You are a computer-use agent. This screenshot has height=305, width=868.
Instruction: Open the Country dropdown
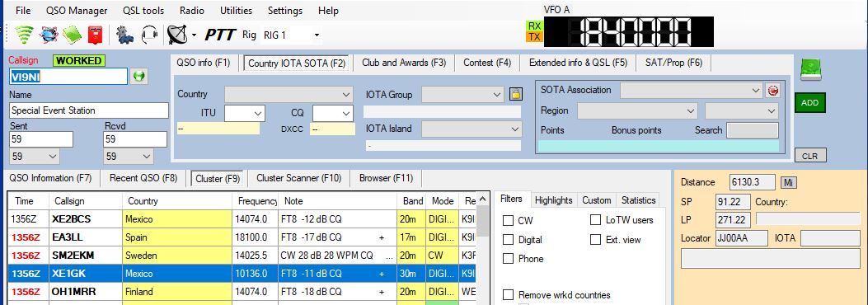coord(289,94)
